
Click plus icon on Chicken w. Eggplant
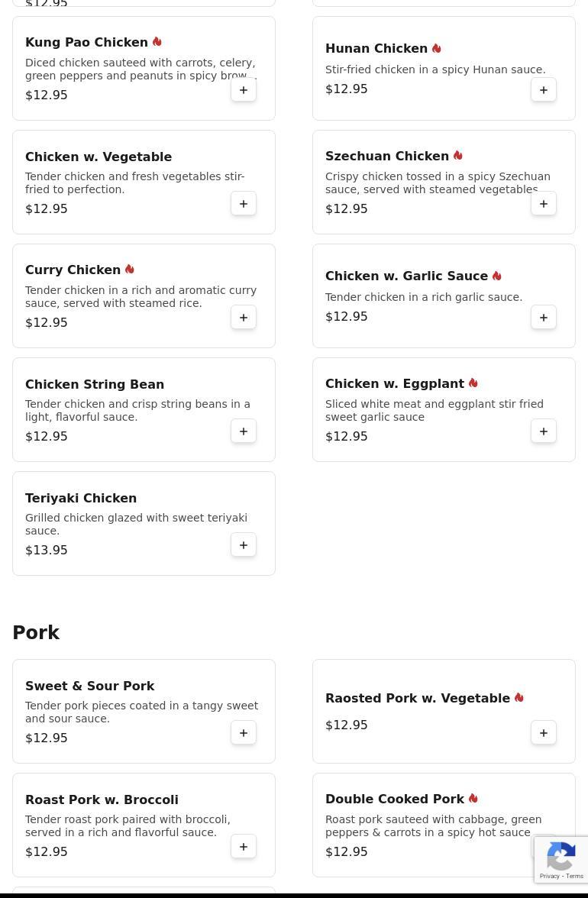tap(544, 431)
